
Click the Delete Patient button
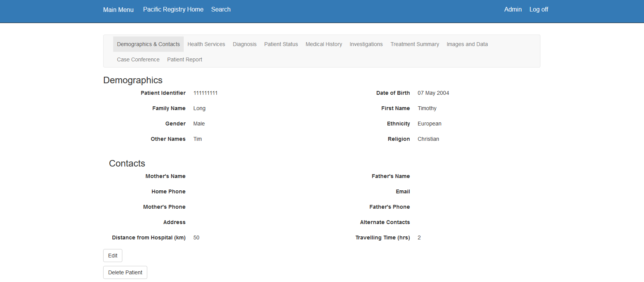[125, 272]
